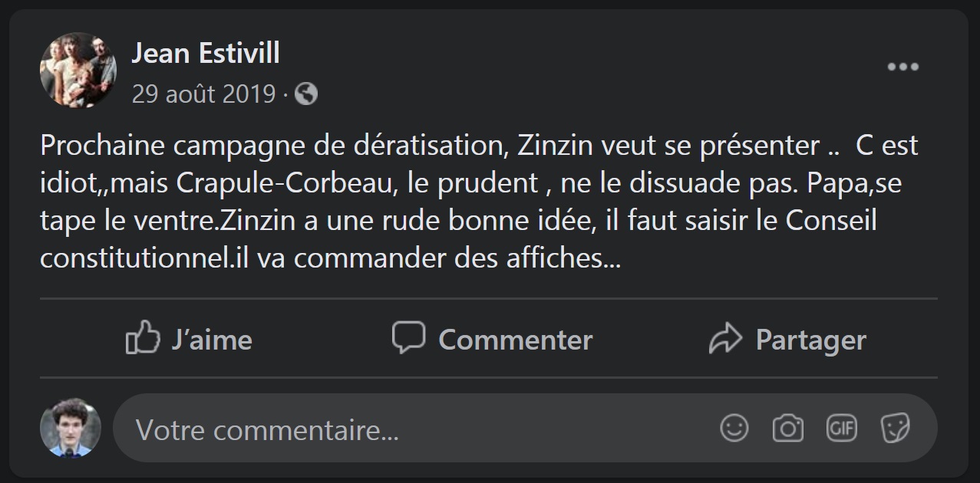Open the sticker picker icon

(x=896, y=428)
